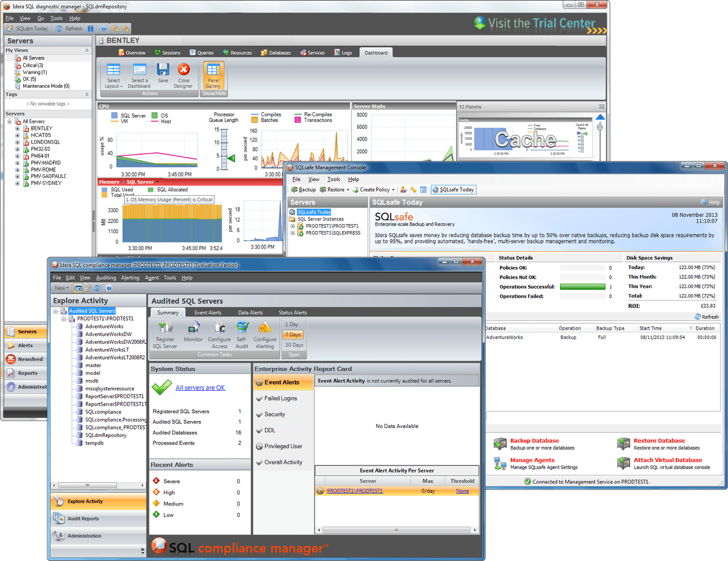Image resolution: width=728 pixels, height=561 pixels.
Task: Toggle the Panel Gallery button
Action: 213,76
